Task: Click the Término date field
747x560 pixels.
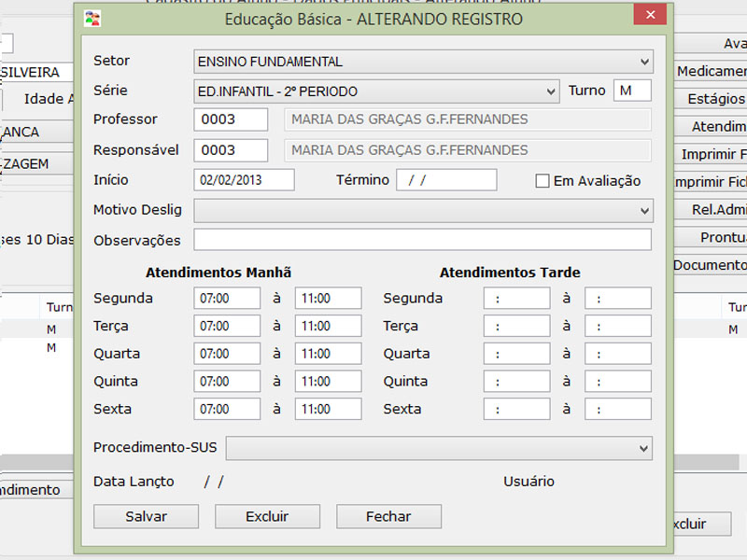Action: tap(446, 180)
